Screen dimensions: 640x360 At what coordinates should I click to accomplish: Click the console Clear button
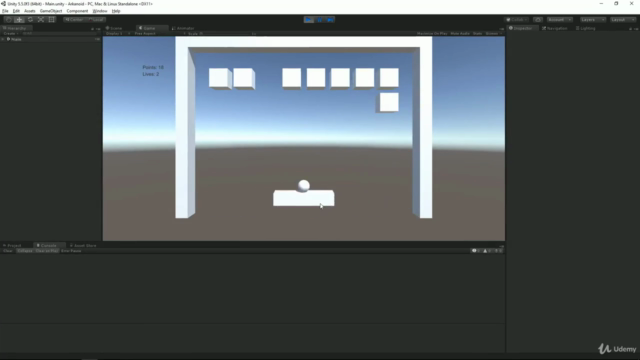8,251
